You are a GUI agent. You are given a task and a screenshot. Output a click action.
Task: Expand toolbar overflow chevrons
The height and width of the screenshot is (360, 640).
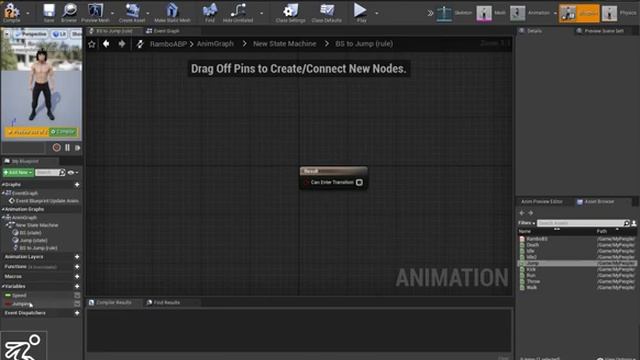coord(430,13)
